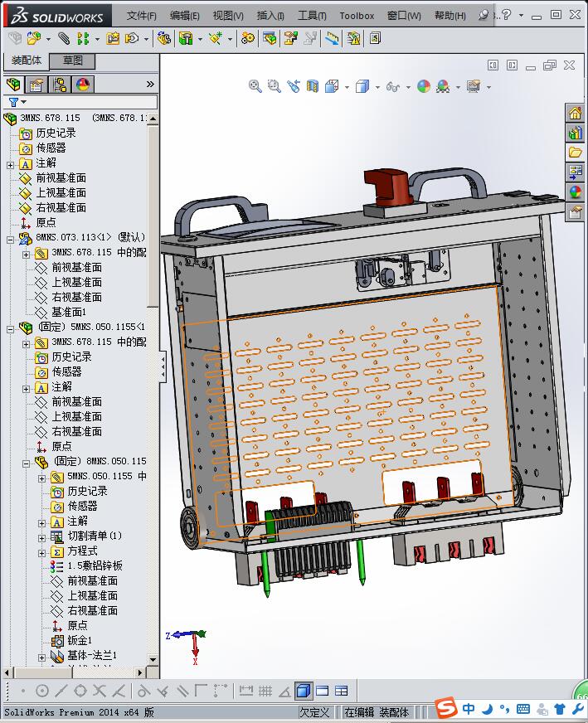Open the Hide/Show Items dropdown arrow

pos(408,87)
